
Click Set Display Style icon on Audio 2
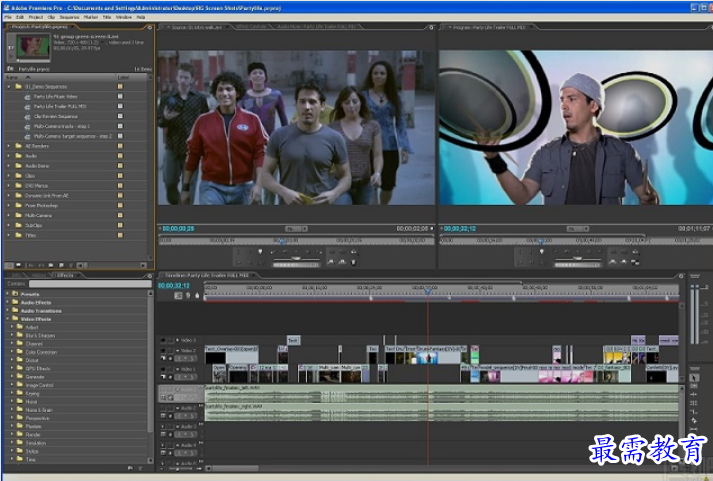[x=163, y=416]
